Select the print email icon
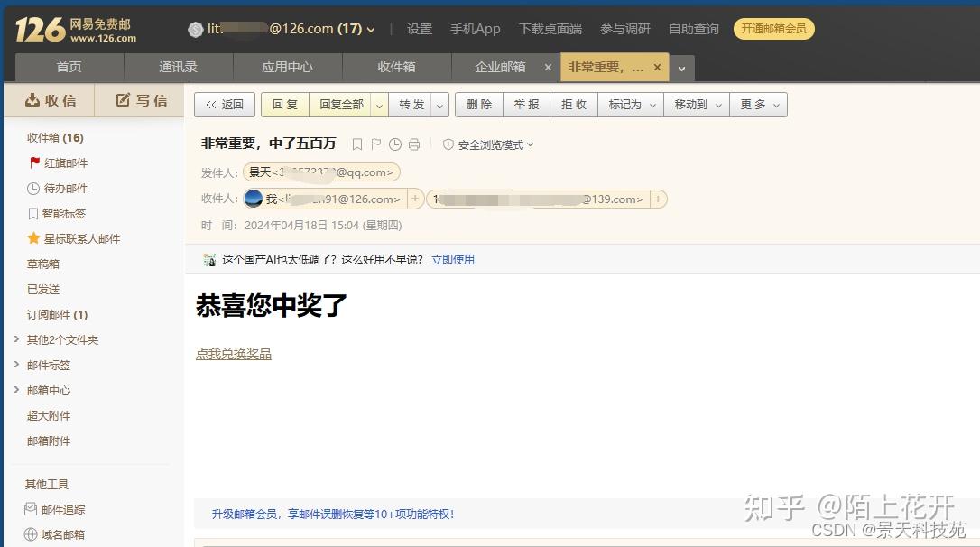This screenshot has height=547, width=980. pos(413,144)
